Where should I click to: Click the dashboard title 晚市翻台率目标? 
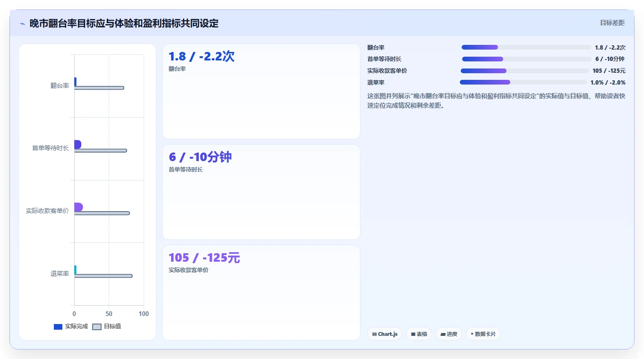tap(124, 23)
